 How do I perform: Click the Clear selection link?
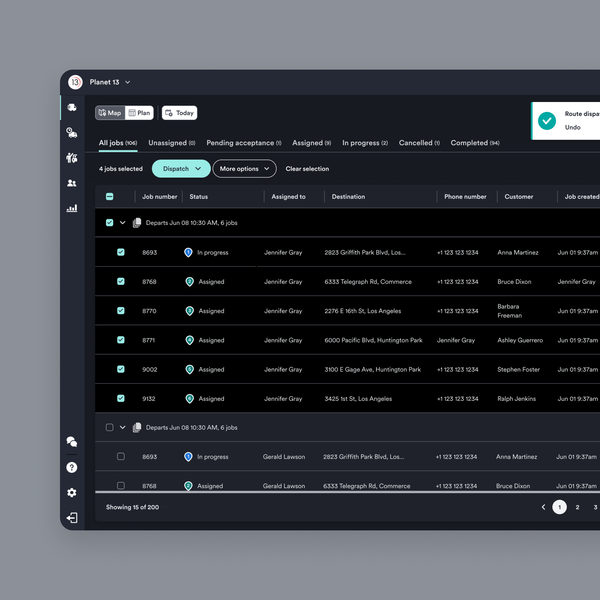[x=307, y=169]
